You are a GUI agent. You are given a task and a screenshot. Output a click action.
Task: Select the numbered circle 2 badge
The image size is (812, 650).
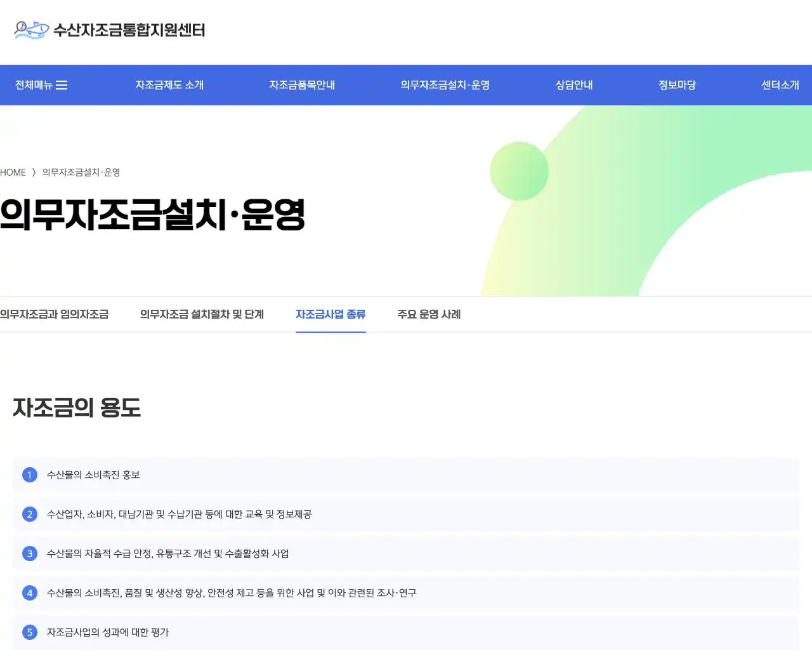29,514
